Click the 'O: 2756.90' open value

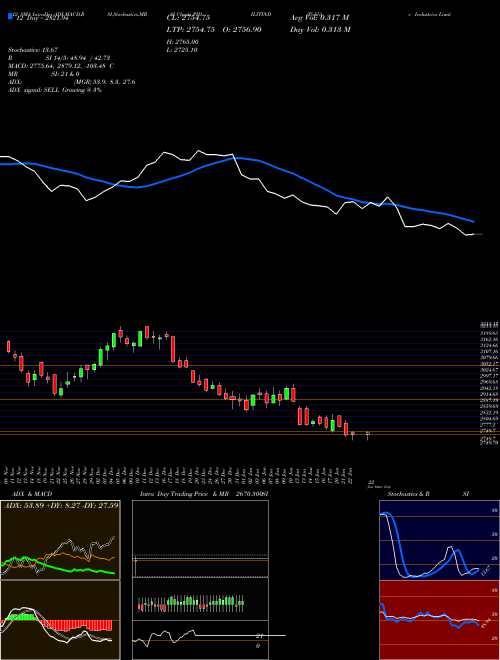pyautogui.click(x=240, y=29)
